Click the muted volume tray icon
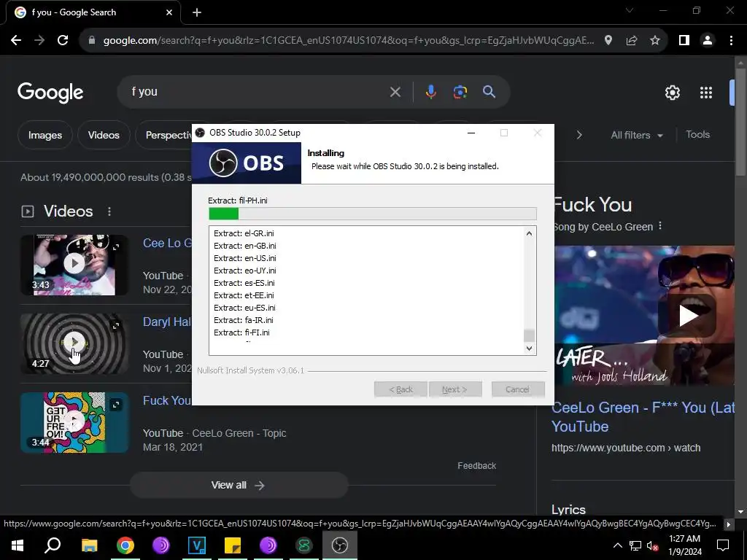The height and width of the screenshot is (560, 747). click(x=653, y=545)
